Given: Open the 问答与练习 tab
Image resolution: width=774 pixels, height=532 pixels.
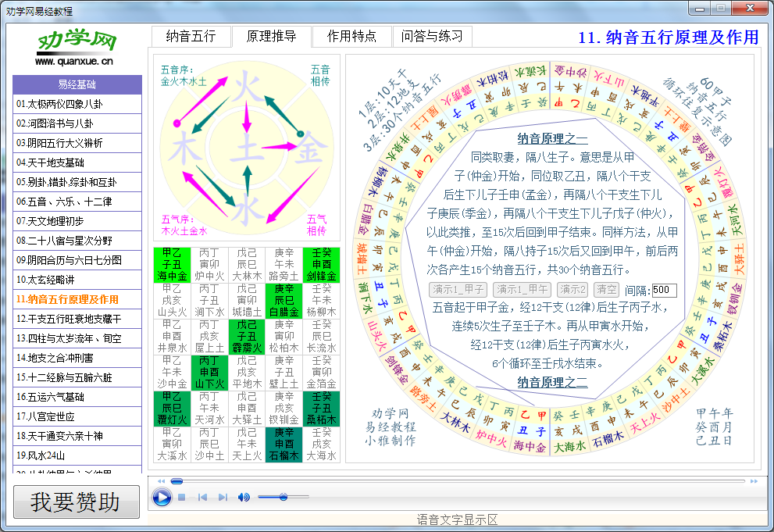Looking at the screenshot, I should coord(433,36).
